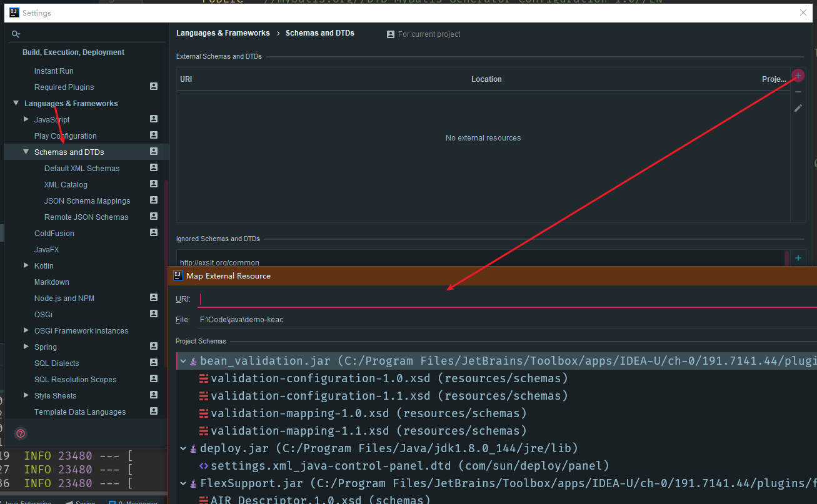Click the project icon beside Node.js and NPM

pos(154,297)
